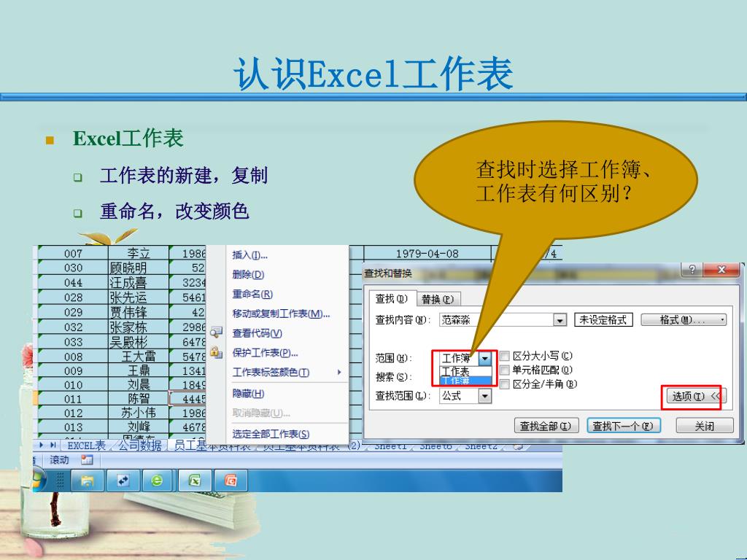747x560 pixels.
Task: Select the 员工基本资料表 sheet tab
Action: click(x=211, y=446)
